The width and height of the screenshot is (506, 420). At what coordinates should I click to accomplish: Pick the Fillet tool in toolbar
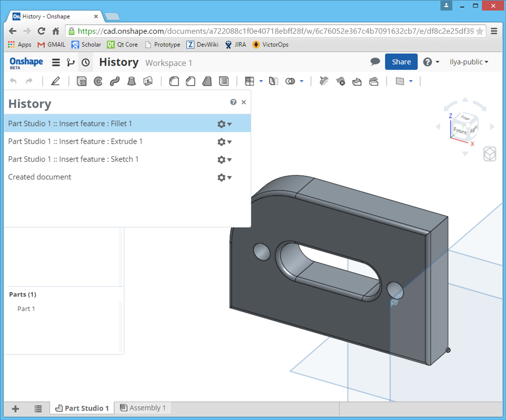point(174,81)
